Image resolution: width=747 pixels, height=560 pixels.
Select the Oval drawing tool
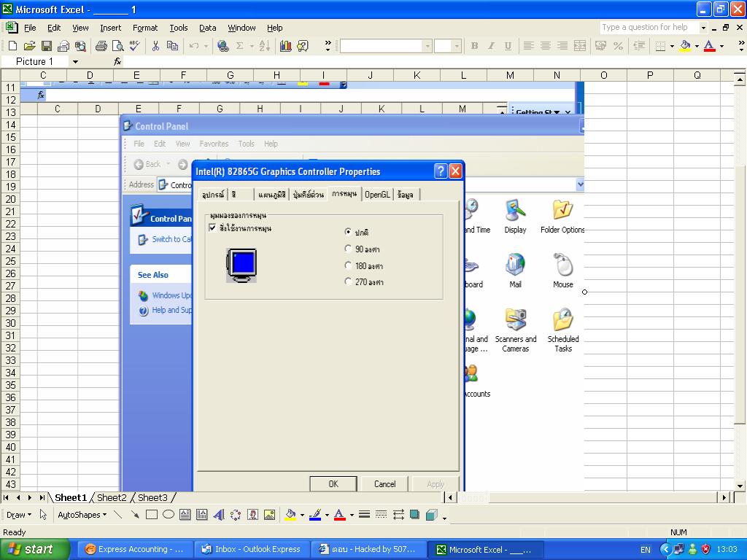coord(169,515)
